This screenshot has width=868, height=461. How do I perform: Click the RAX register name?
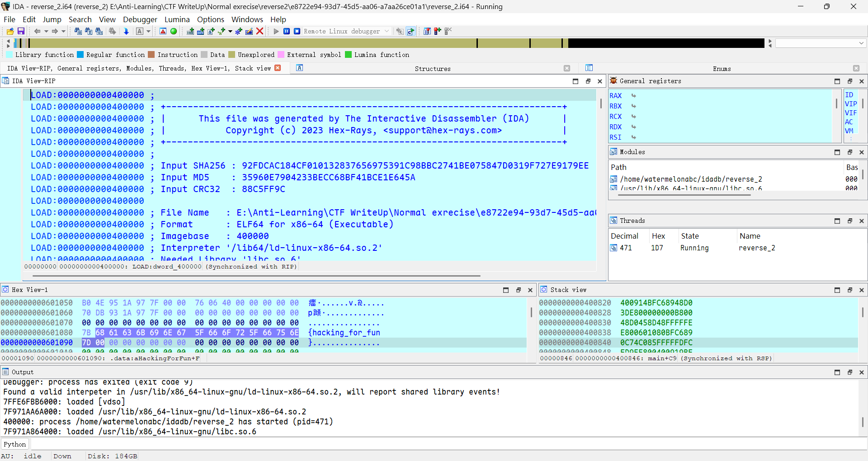616,96
